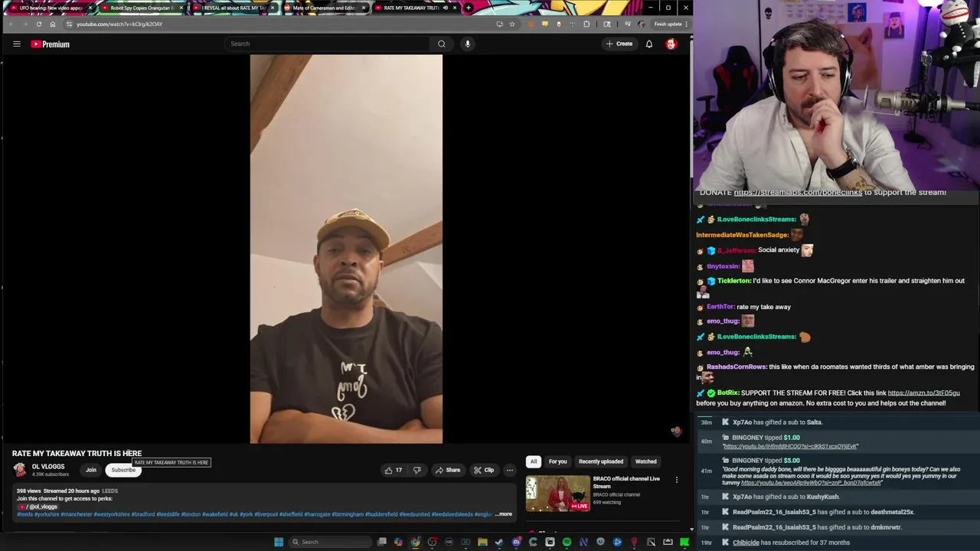Reload the page with refresh icon
The width and height of the screenshot is (980, 551).
pos(38,24)
